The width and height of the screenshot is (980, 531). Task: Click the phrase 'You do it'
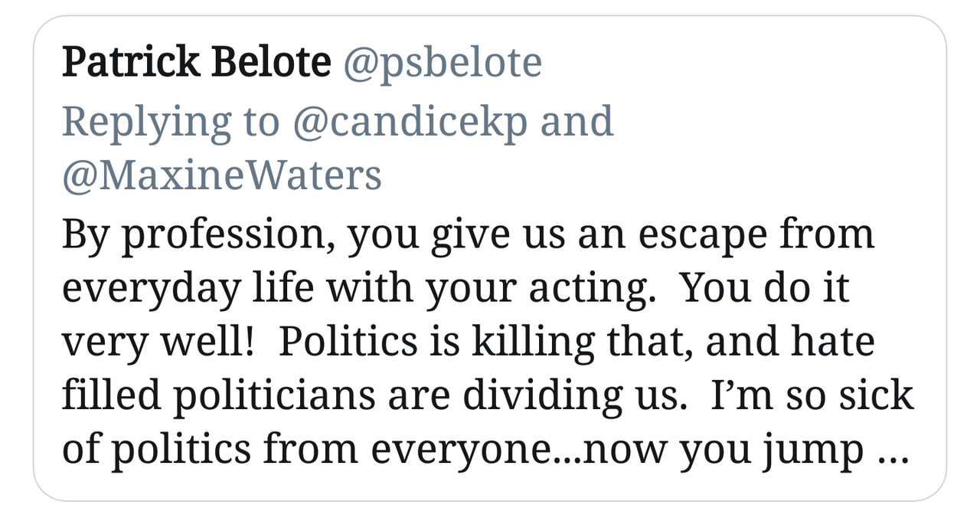click(x=765, y=288)
